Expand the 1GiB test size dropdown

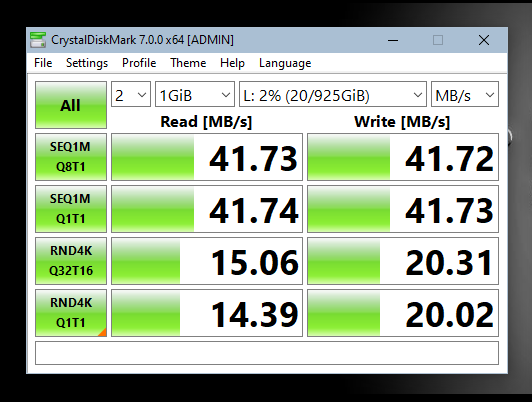tap(195, 94)
